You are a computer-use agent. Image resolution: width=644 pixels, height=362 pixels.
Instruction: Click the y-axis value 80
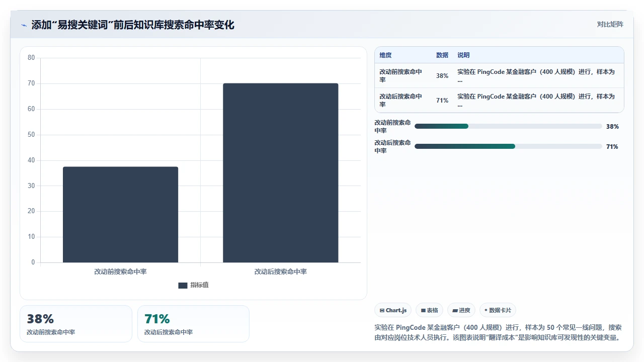click(31, 58)
